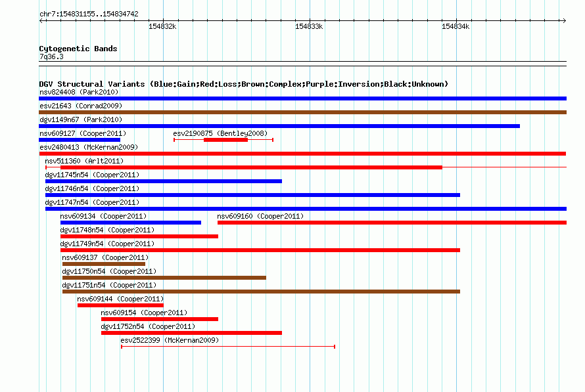Open nsv609137 (Cooper2011) label
Screen dimensions: 585x392
(x=105, y=257)
